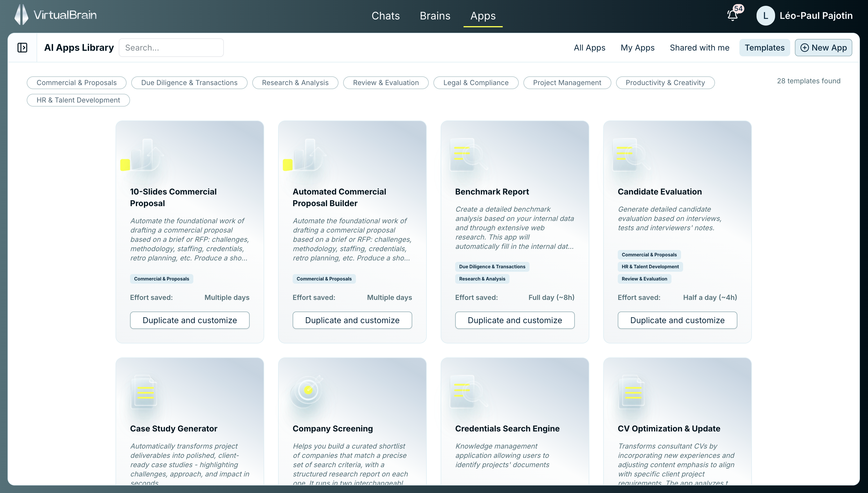Open the Credentials Search Engine title
This screenshot has height=493, width=868.
507,429
